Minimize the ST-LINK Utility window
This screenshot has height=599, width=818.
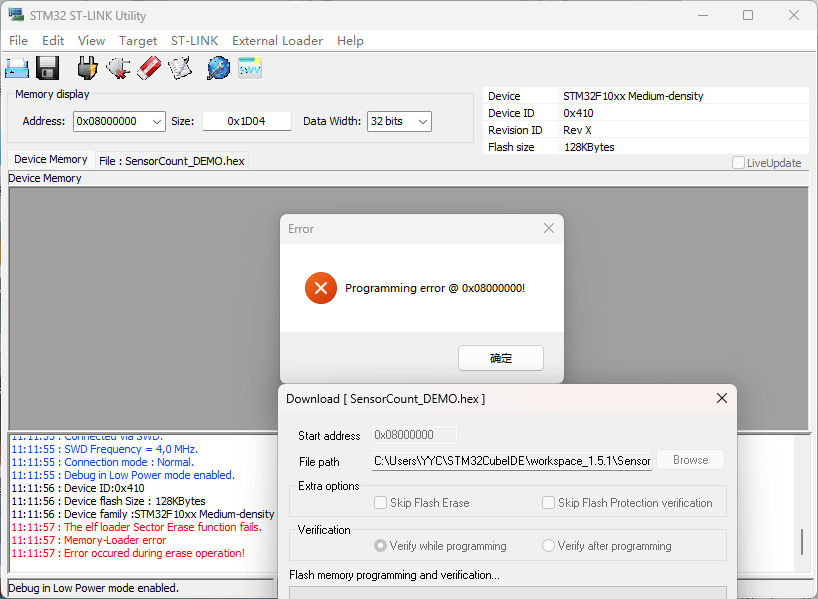[703, 15]
